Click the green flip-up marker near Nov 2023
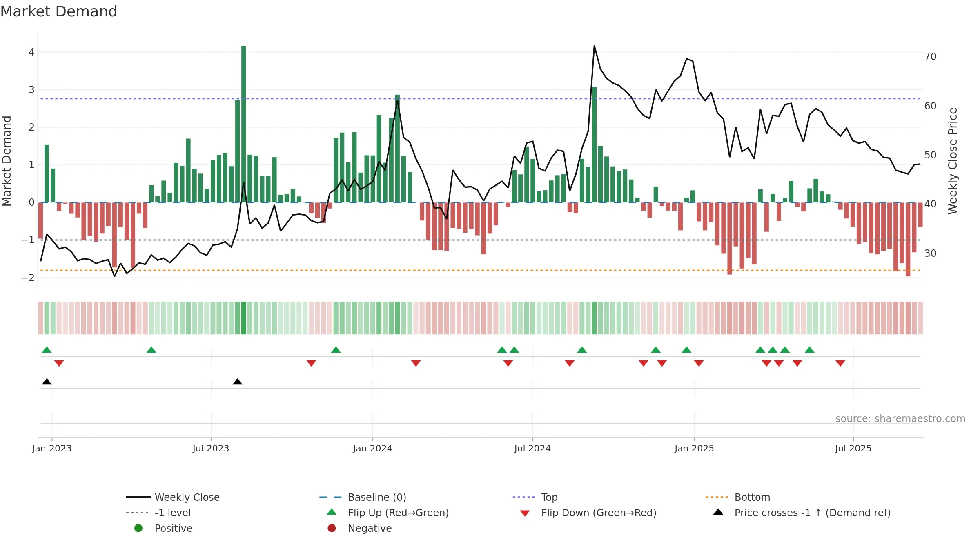This screenshot has height=551, width=980. click(336, 350)
